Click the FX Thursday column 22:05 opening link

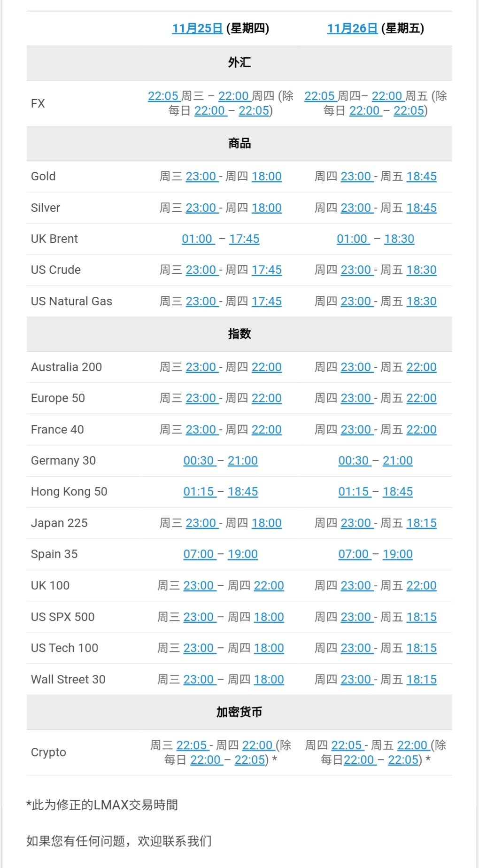point(163,96)
